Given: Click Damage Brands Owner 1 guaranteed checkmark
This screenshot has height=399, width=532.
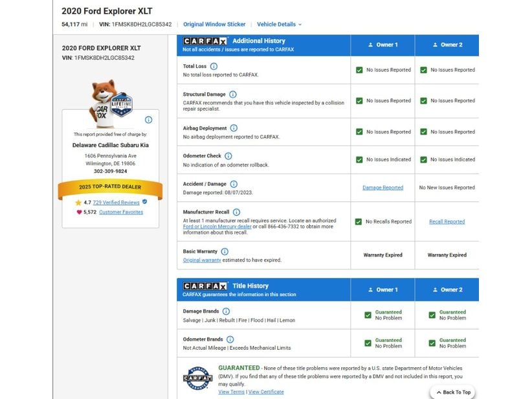Looking at the screenshot, I should point(368,315).
